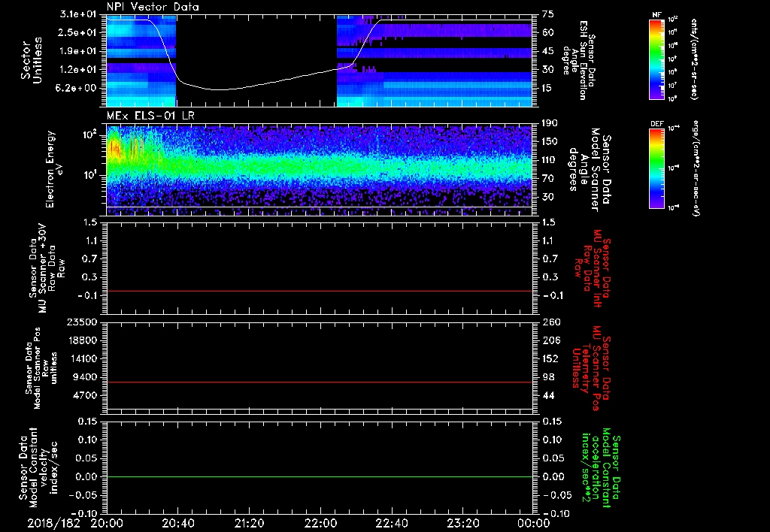
Task: Click the 9400 scanner position tick
Action: tap(86, 377)
